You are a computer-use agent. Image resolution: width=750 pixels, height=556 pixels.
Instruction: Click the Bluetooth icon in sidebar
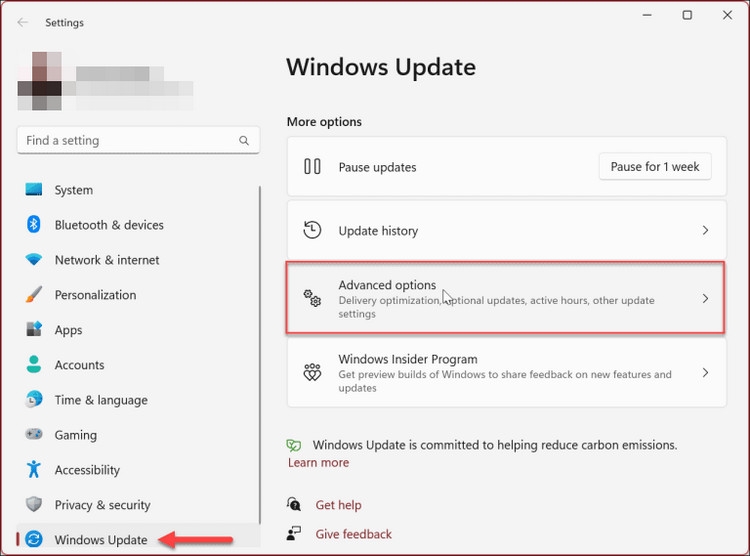(x=33, y=224)
